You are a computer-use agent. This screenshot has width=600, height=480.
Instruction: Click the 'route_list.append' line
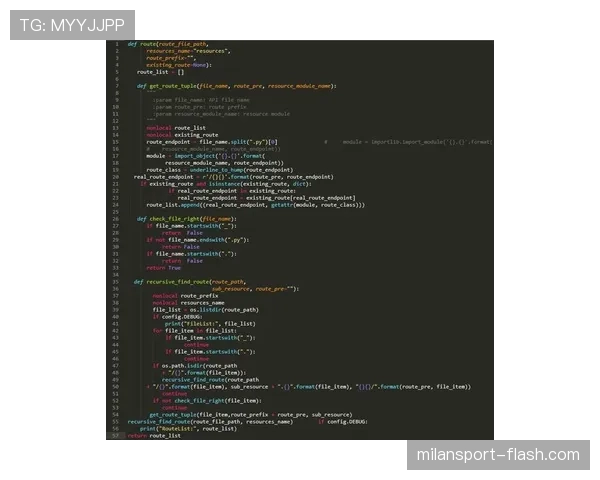coord(256,205)
